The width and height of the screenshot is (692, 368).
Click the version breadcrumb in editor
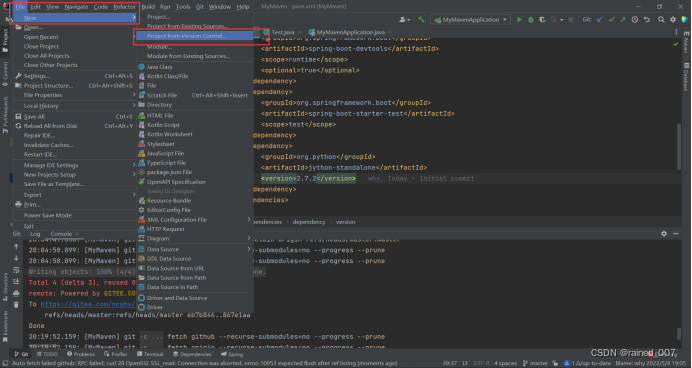pos(345,222)
